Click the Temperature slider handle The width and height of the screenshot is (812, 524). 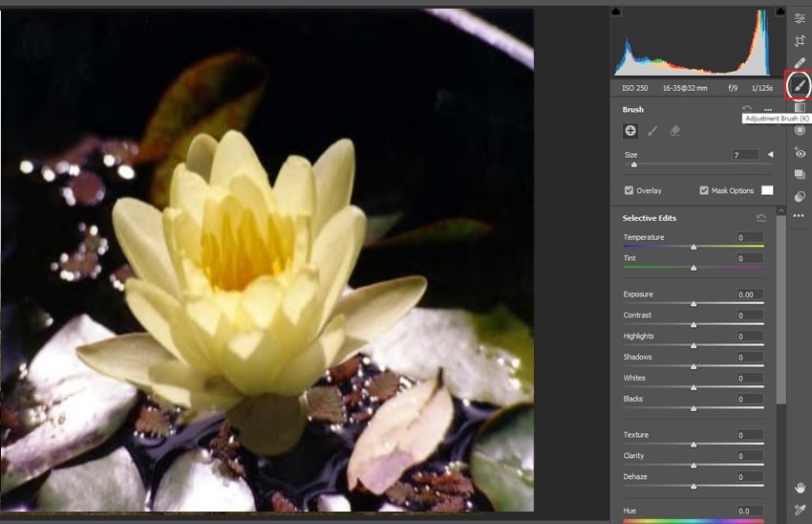click(x=694, y=247)
